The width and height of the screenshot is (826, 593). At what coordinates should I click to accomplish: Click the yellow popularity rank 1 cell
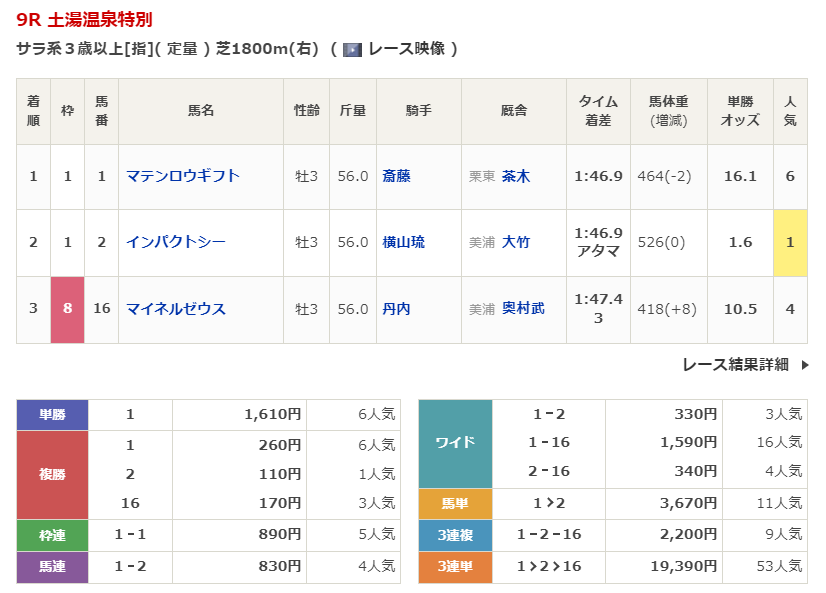[x=790, y=242]
